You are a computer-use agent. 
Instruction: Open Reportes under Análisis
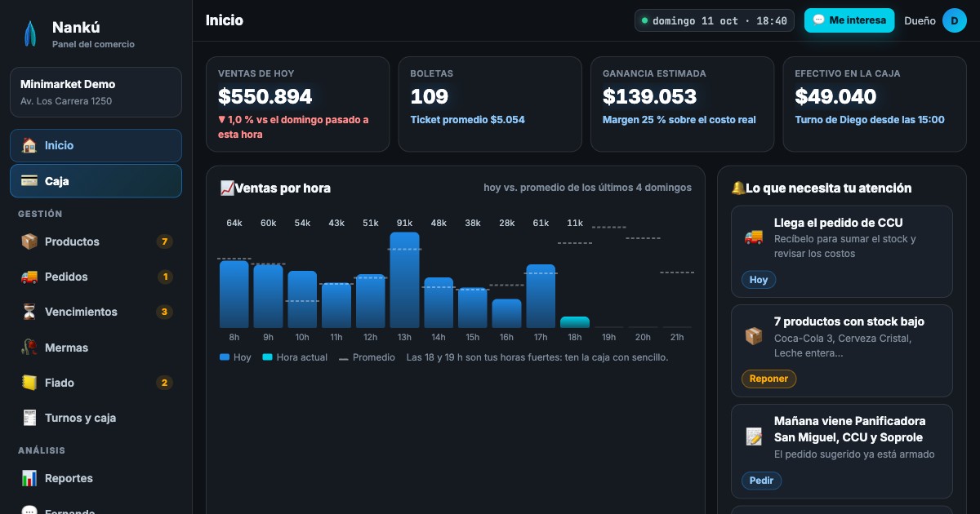96,478
